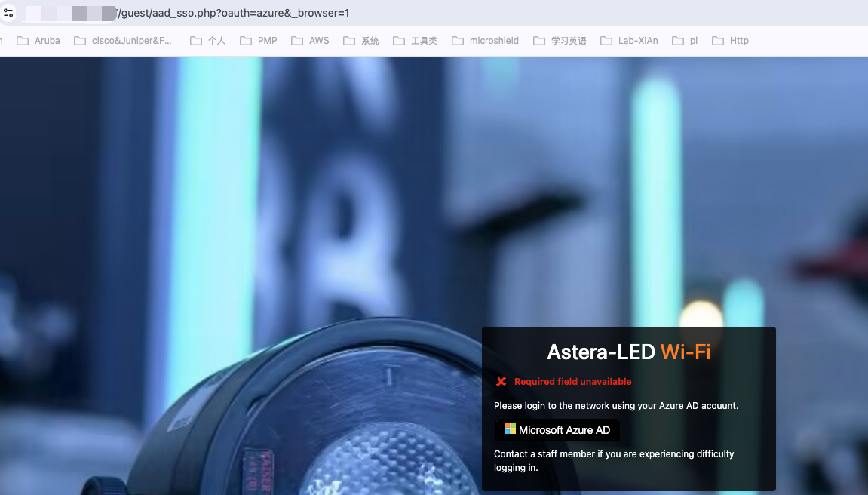Select 'Required field unavailable' error text

[x=573, y=382]
